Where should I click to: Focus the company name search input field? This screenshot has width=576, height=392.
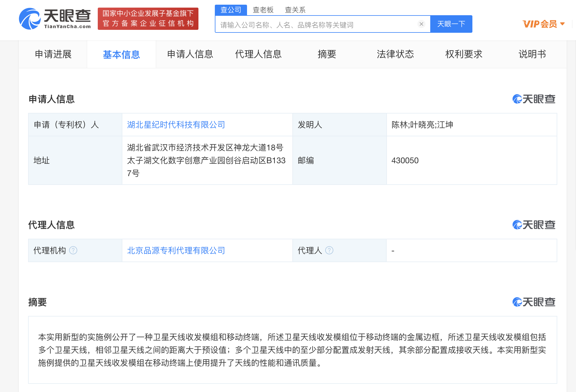pos(316,25)
